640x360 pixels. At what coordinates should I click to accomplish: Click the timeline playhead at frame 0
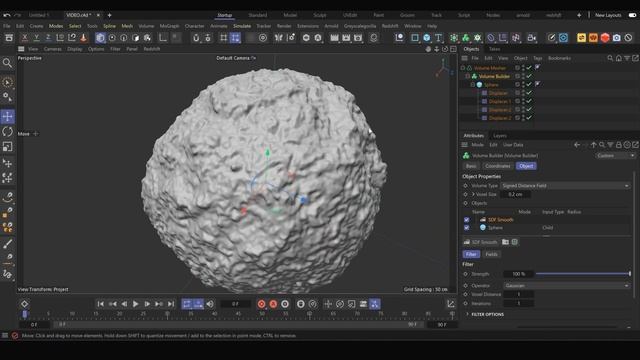click(x=24, y=314)
